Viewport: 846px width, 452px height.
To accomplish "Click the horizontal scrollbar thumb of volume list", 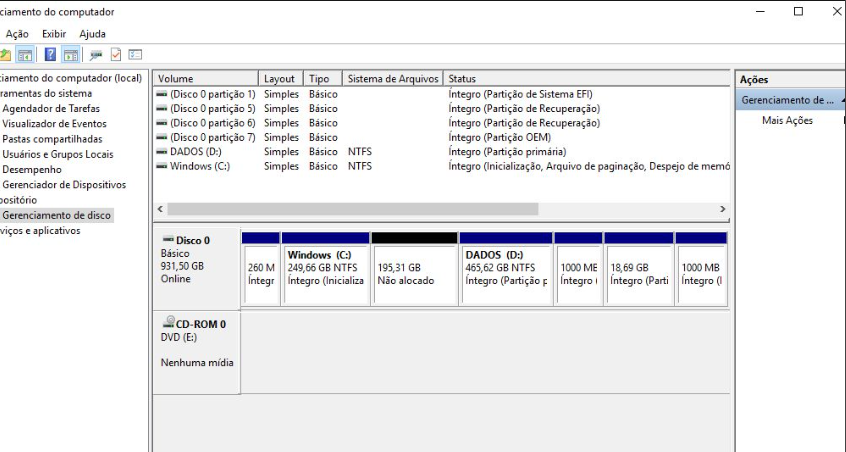I will [352, 209].
